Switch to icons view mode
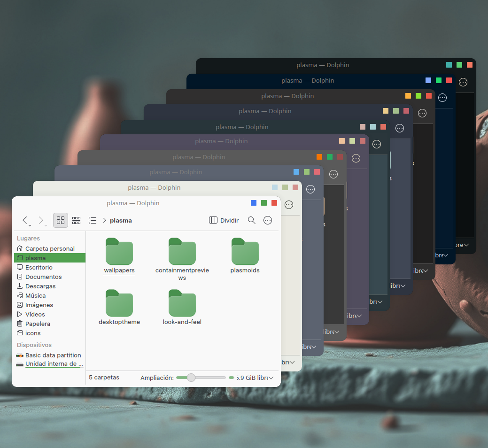The image size is (488, 448). (61, 220)
